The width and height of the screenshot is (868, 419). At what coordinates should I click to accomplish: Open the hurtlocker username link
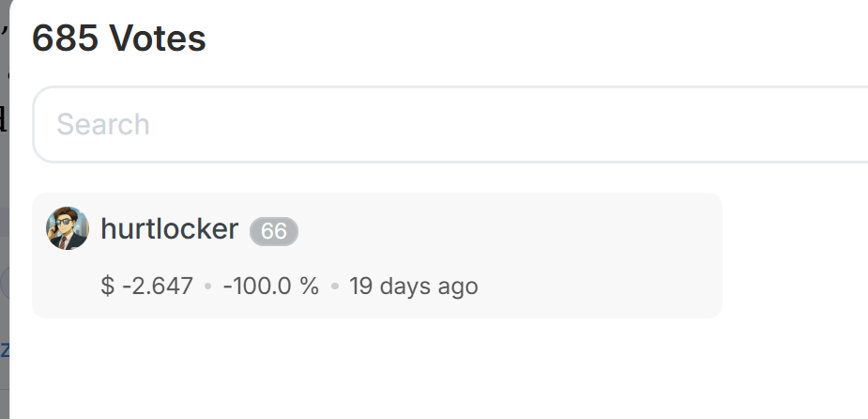pyautogui.click(x=169, y=228)
